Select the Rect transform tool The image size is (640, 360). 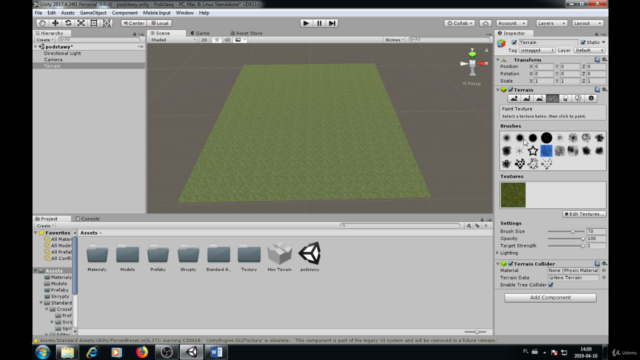click(x=94, y=23)
